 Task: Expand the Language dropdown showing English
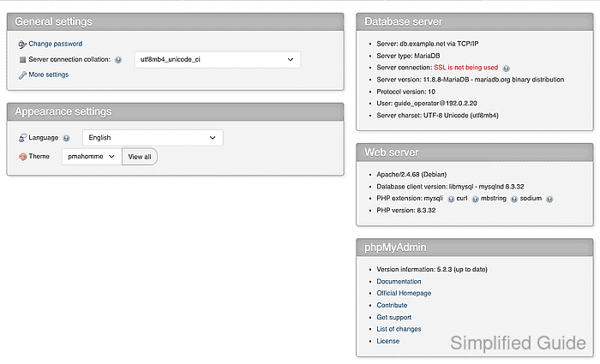[x=153, y=138]
